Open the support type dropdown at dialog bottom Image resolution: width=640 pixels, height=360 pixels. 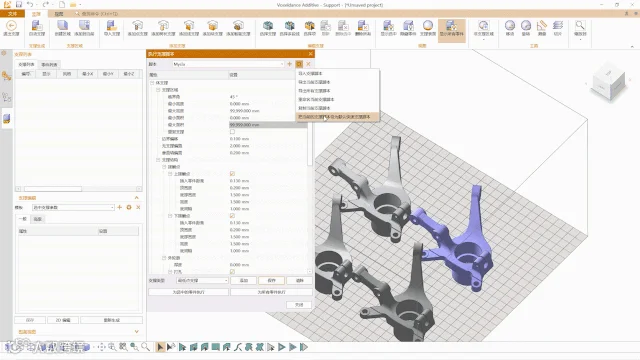tap(202, 280)
